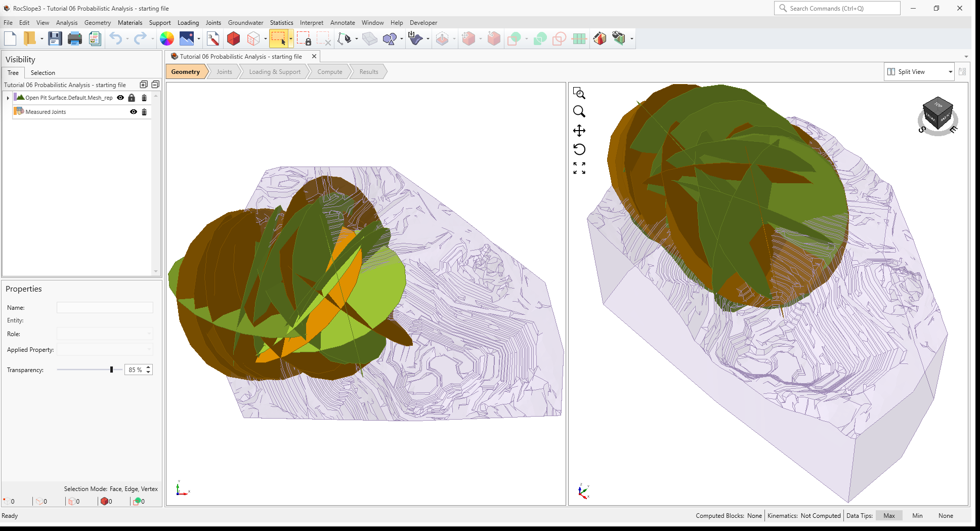Open the report generator icon
The image size is (980, 531).
click(x=95, y=38)
